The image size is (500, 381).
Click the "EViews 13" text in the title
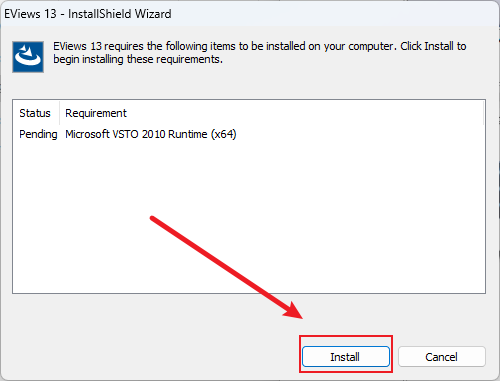coord(30,14)
